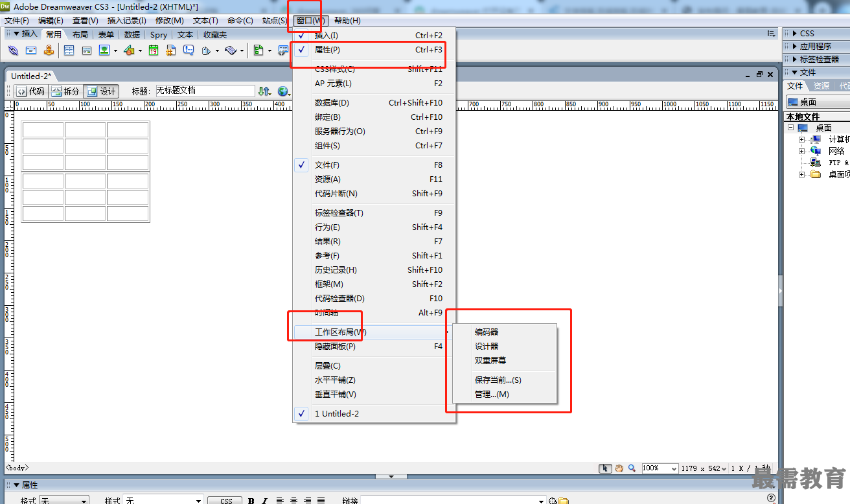Click the File management icon

(x=264, y=91)
